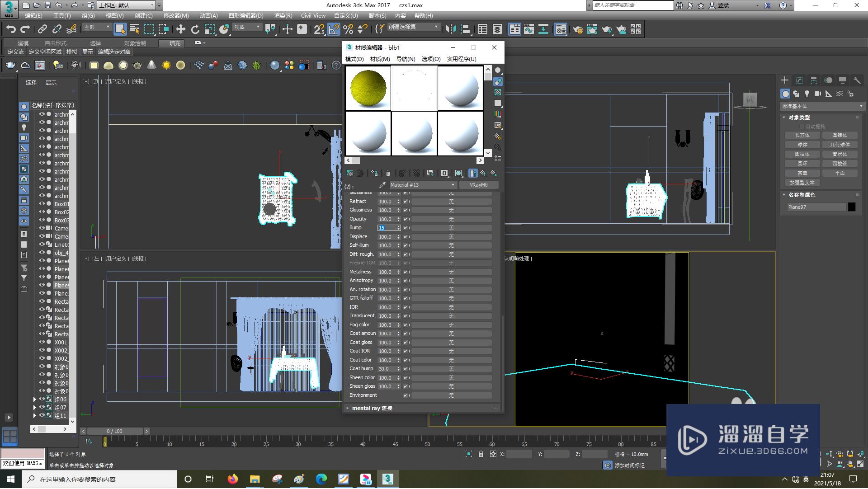The image size is (868, 489).
Task: Hide the Box01 object eye icon
Action: 42,204
